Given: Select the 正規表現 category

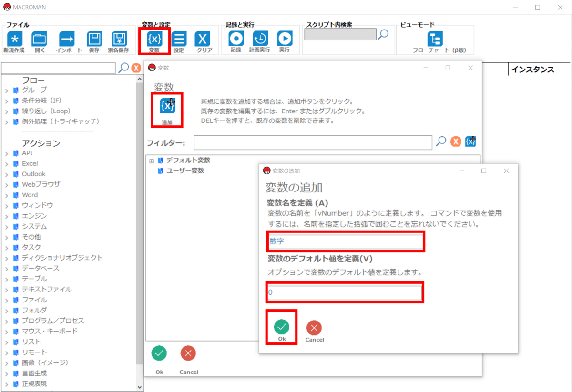Looking at the screenshot, I should click(x=34, y=383).
